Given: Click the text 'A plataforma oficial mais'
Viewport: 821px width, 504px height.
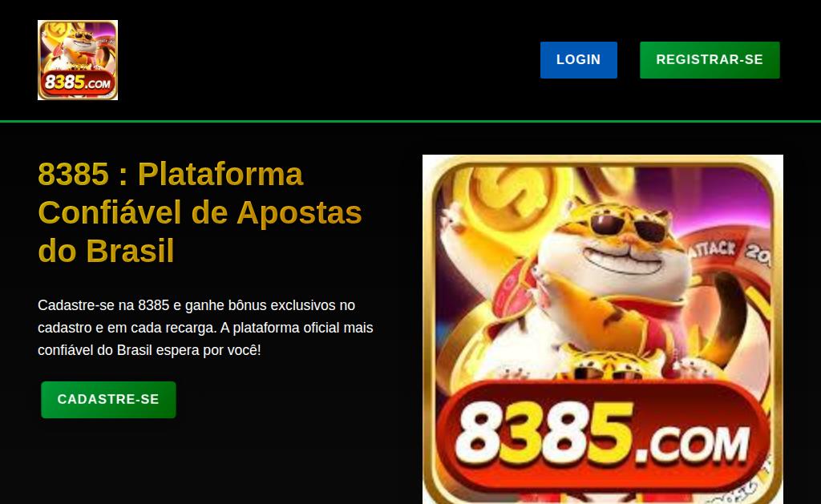Looking at the screenshot, I should pos(297,328).
